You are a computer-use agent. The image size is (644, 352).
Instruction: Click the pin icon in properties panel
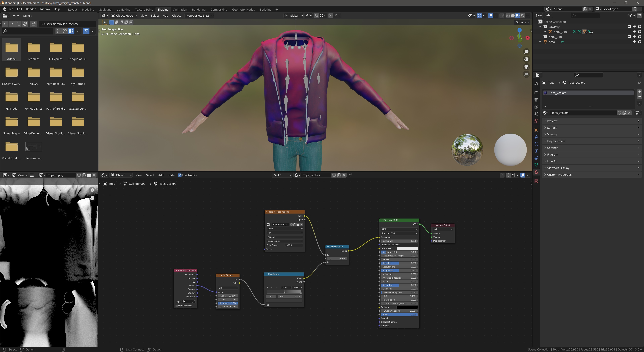click(x=639, y=83)
